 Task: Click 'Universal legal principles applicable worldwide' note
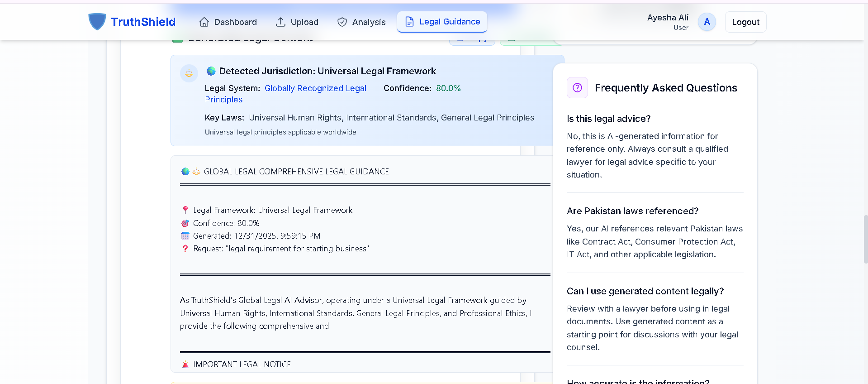pyautogui.click(x=280, y=132)
